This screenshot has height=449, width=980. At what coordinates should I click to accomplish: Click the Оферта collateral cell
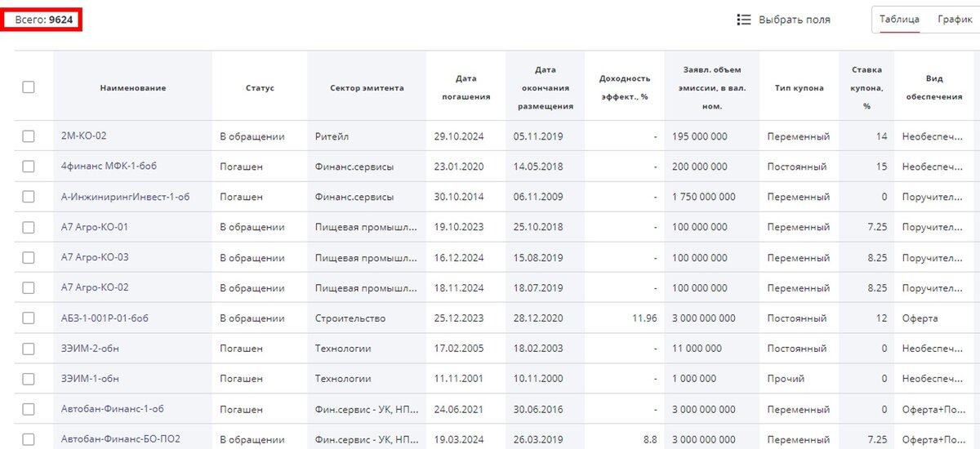(920, 318)
